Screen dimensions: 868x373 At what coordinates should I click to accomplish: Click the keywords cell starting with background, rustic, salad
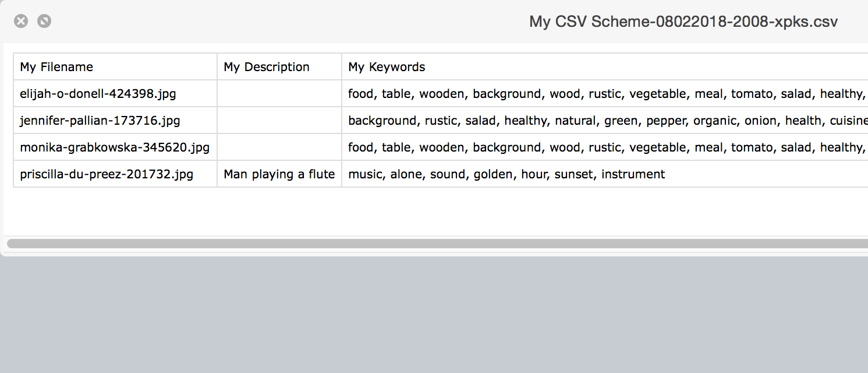pos(582,120)
